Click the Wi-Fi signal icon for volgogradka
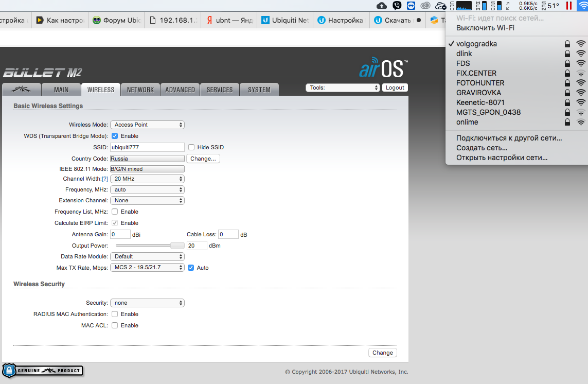Viewport: 588px width, 384px height. (581, 44)
